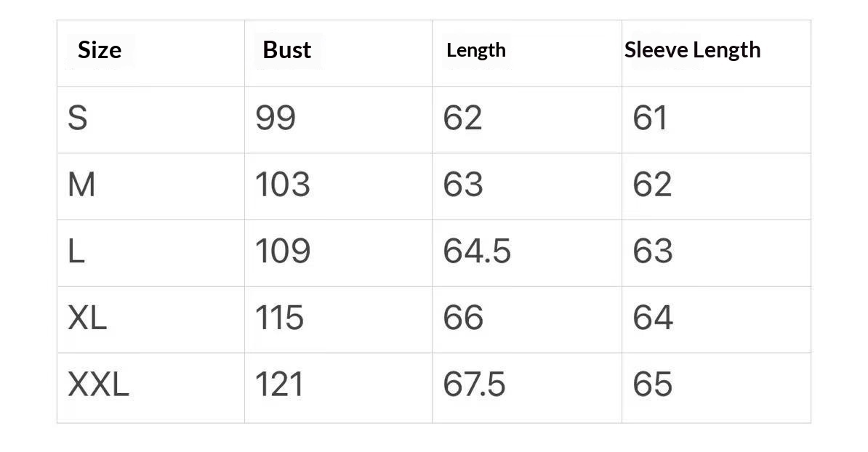The width and height of the screenshot is (868, 452).
Task: Select the S size cell
Action: pos(78,118)
